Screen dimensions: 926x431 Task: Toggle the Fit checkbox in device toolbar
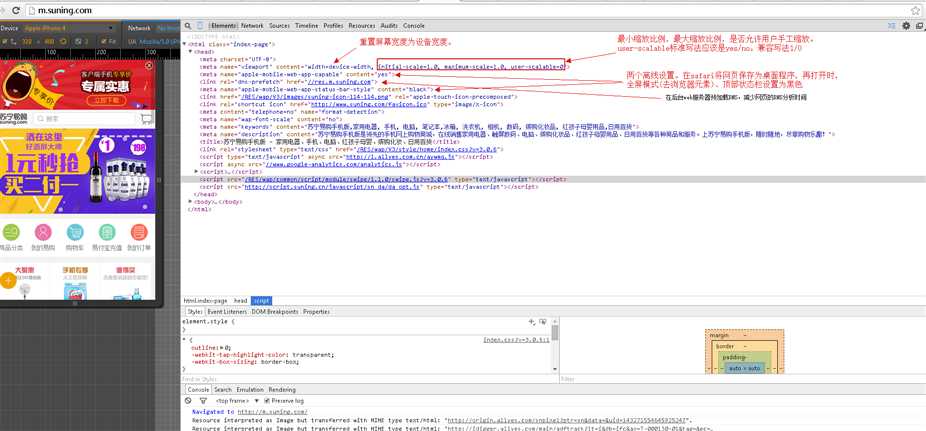(x=105, y=41)
